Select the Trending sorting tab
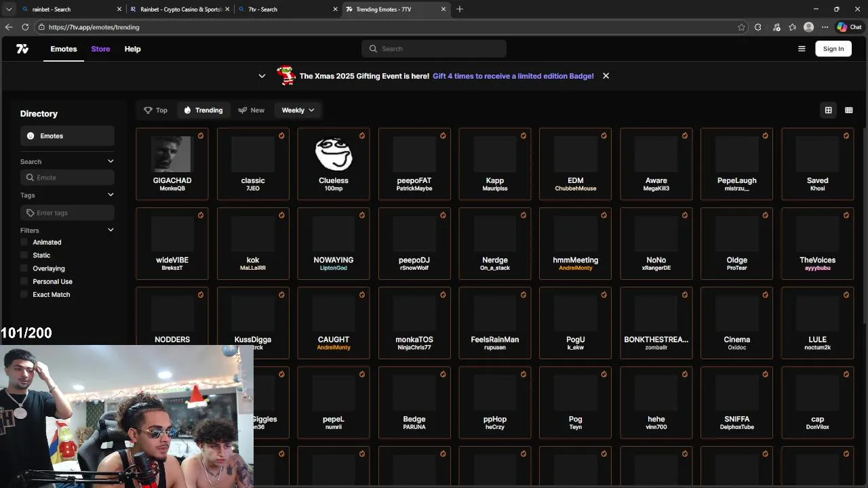Viewport: 868px width, 488px height. click(203, 110)
